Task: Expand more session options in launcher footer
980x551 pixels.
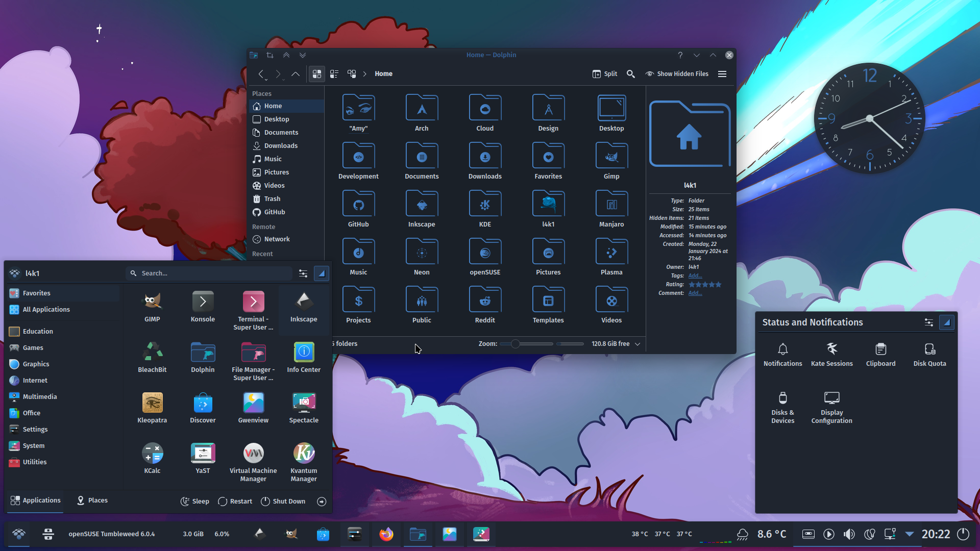Action: click(x=322, y=502)
